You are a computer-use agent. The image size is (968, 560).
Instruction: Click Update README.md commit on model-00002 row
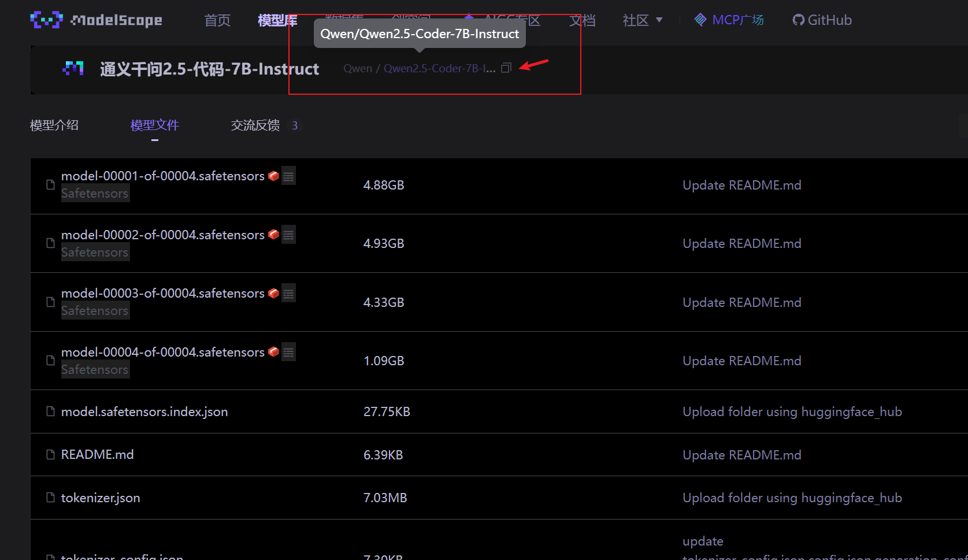click(742, 243)
